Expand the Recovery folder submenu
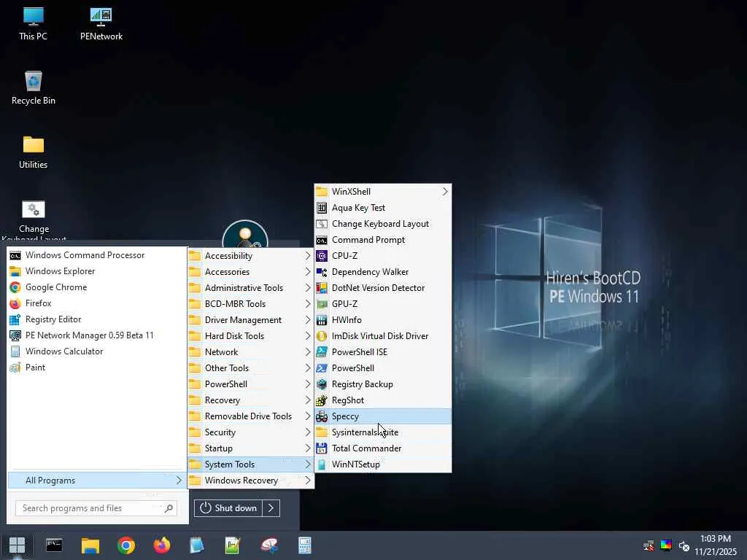Viewport: 747px width, 560px height. click(251, 400)
